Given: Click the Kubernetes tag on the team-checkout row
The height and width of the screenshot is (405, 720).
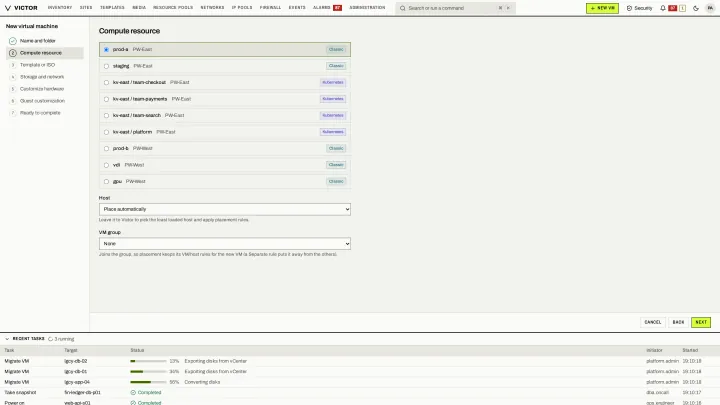Looking at the screenshot, I should point(333,82).
